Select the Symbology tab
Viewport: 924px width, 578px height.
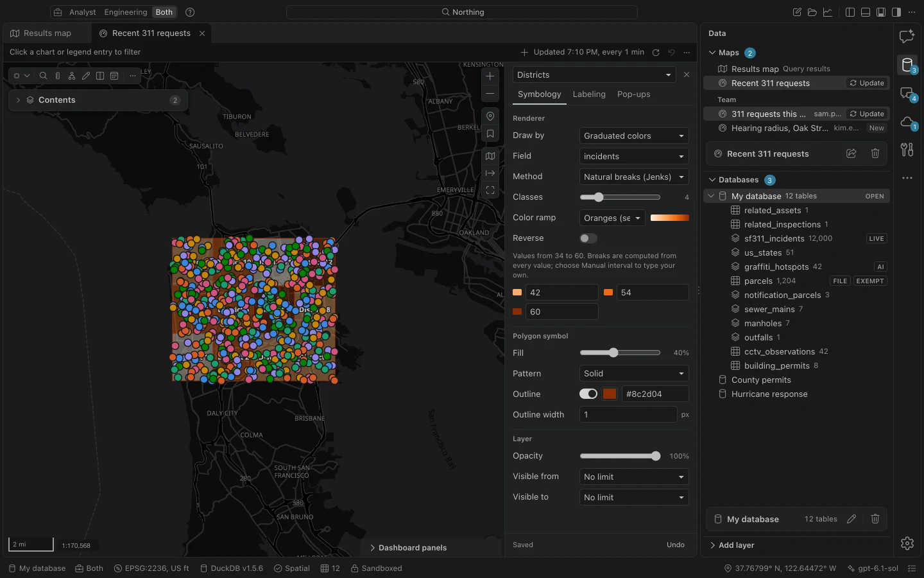540,94
